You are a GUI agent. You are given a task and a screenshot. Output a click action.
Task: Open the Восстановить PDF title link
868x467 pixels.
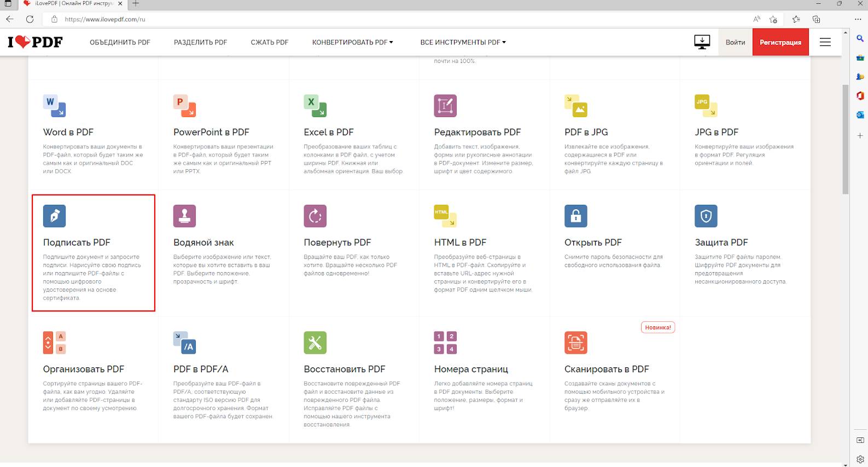(345, 369)
